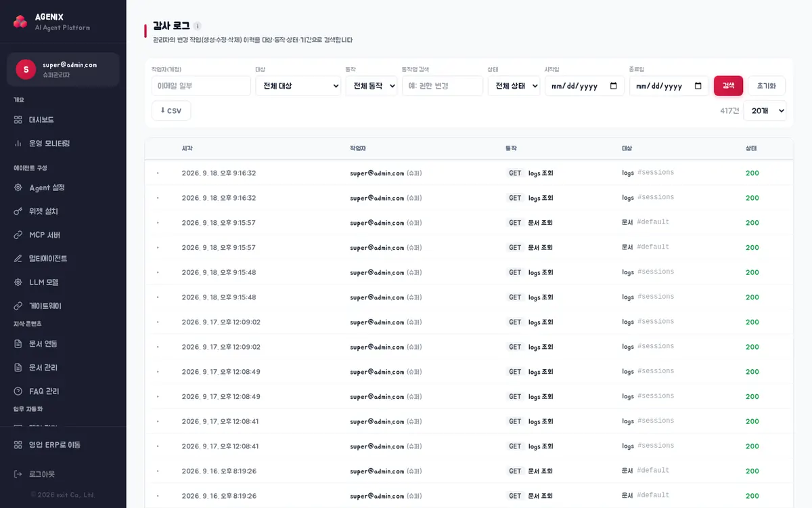
Task: Go to 영업 ERP로 이동
Action: click(63, 445)
